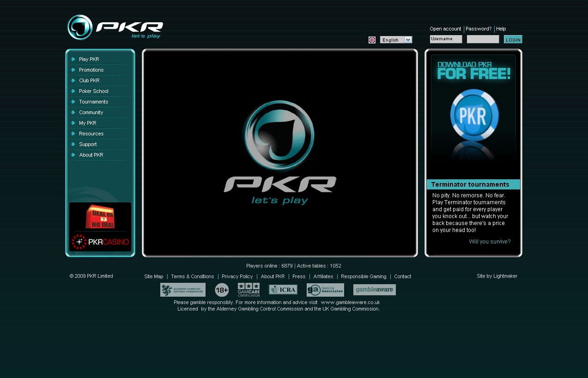Click the Deal or No Deal banner
Image resolution: width=588 pixels, height=378 pixels.
pyautogui.click(x=100, y=216)
